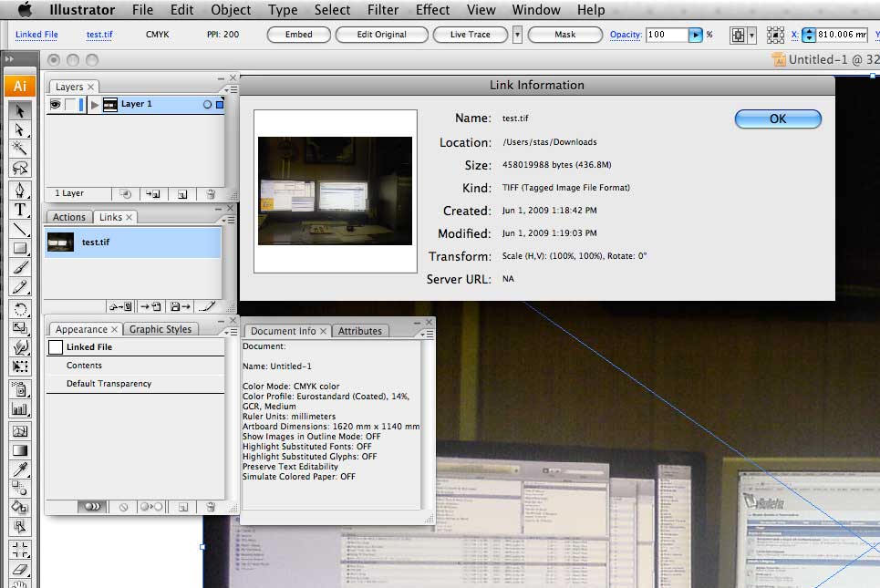This screenshot has height=588, width=880.
Task: Click the Edit Original button
Action: click(x=381, y=35)
